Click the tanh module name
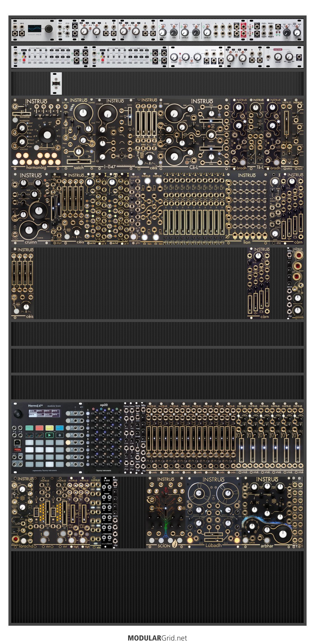Viewport: 315px width, 644px height. (300, 169)
